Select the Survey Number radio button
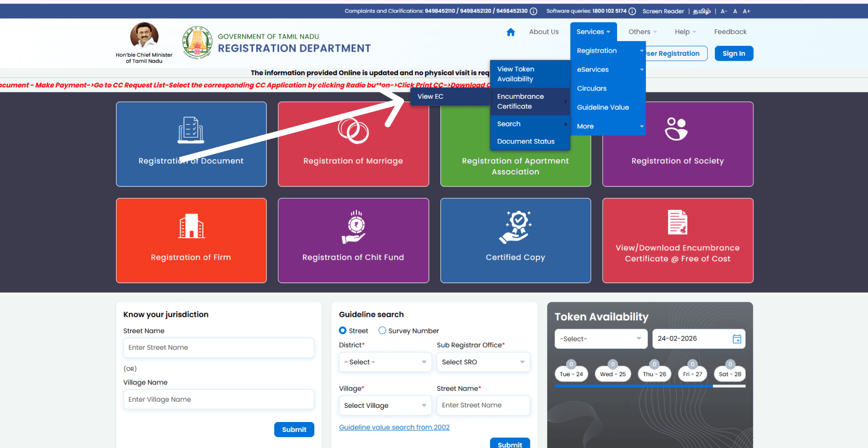This screenshot has height=448, width=868. tap(382, 331)
